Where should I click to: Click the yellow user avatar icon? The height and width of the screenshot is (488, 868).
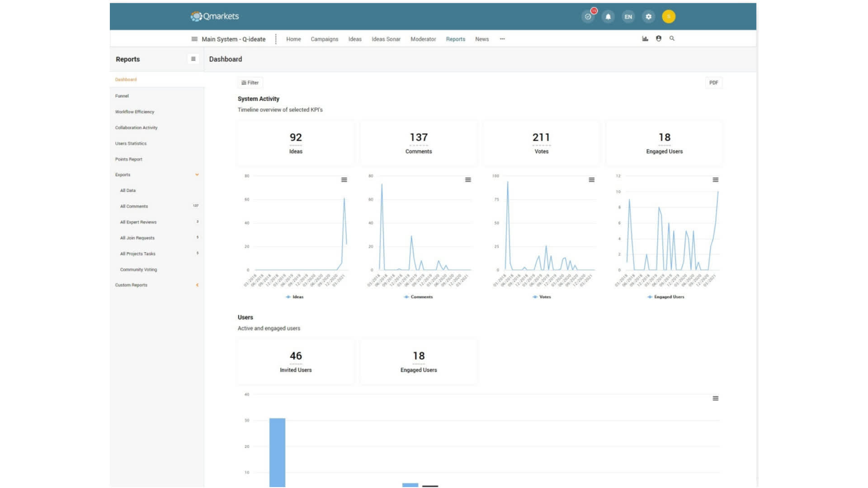(x=668, y=17)
